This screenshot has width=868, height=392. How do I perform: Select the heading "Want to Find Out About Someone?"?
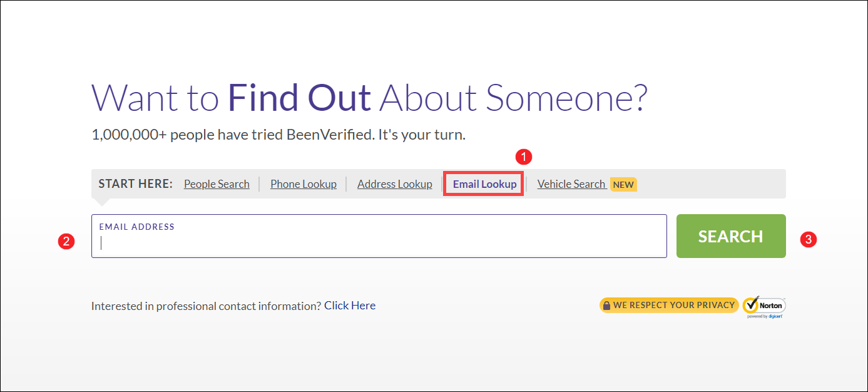point(370,98)
